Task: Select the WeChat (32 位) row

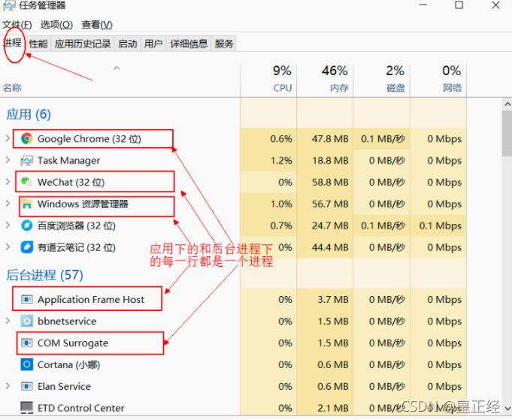Action: (x=233, y=182)
